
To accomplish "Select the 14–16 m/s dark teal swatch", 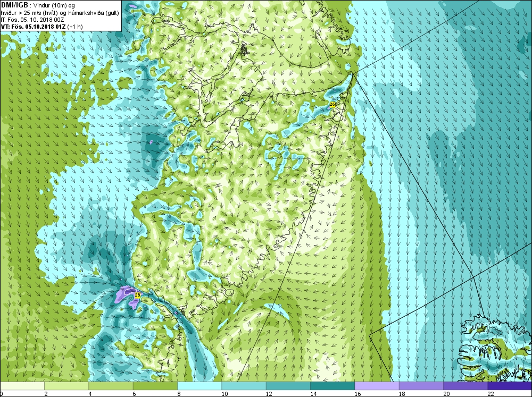I will pos(332,386).
